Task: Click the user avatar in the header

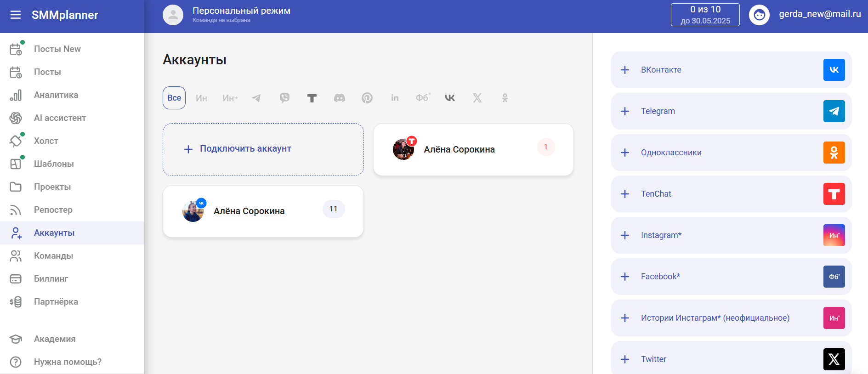Action: 759,15
